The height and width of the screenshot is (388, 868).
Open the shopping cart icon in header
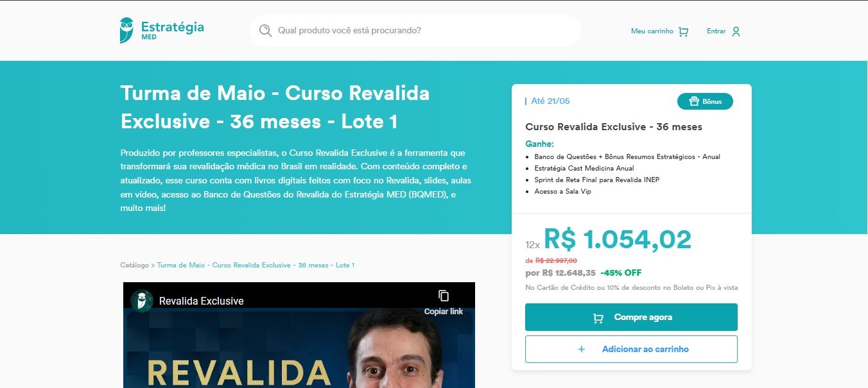pos(683,31)
